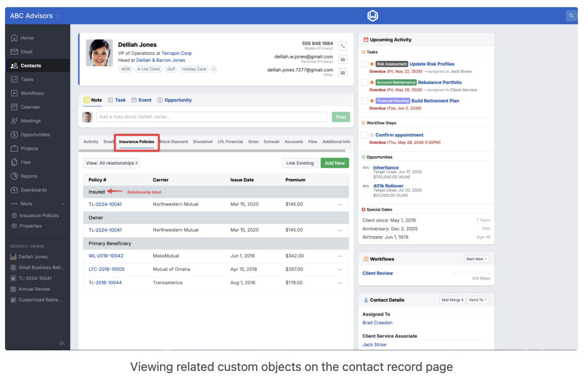The height and width of the screenshot is (383, 588).
Task: Switch to the Activity tab
Action: coord(91,142)
